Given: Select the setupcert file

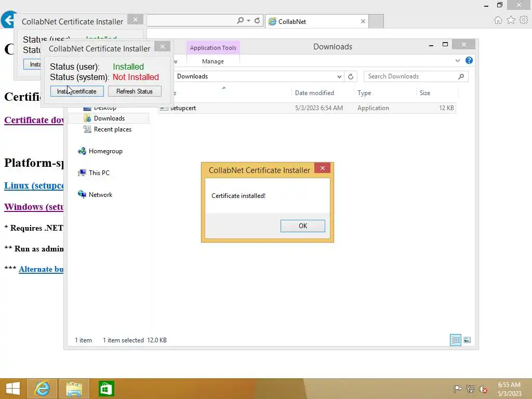Looking at the screenshot, I should pyautogui.click(x=308, y=108).
